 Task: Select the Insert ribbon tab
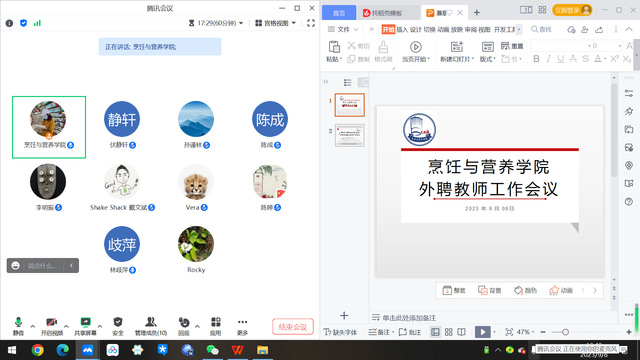[402, 29]
